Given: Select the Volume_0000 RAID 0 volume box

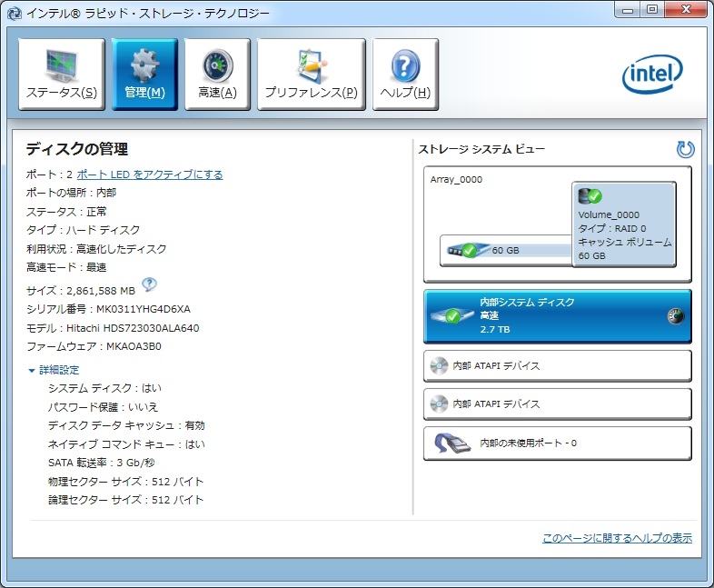Looking at the screenshot, I should [624, 224].
